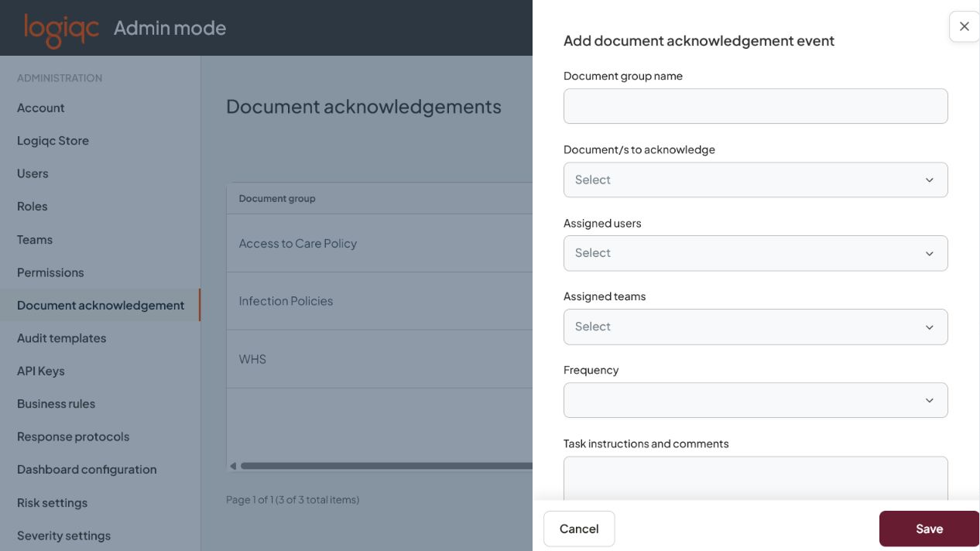Go to API Keys
The height and width of the screenshot is (551, 980).
[x=41, y=371]
